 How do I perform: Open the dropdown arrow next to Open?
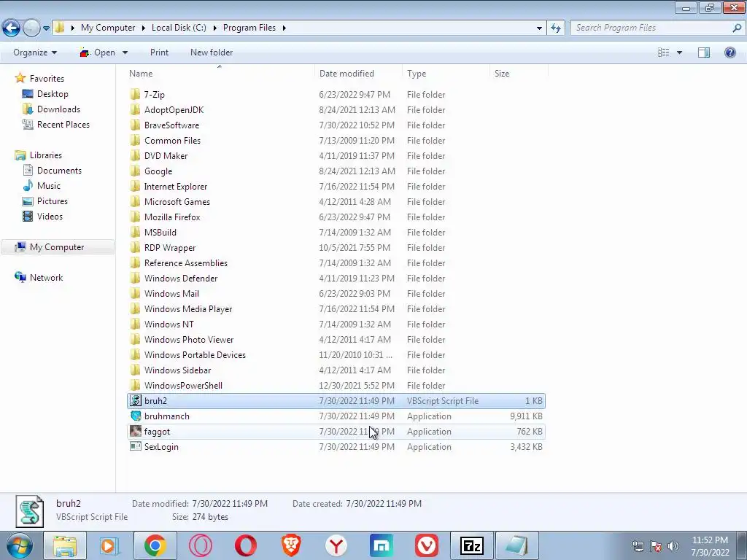[x=125, y=52]
